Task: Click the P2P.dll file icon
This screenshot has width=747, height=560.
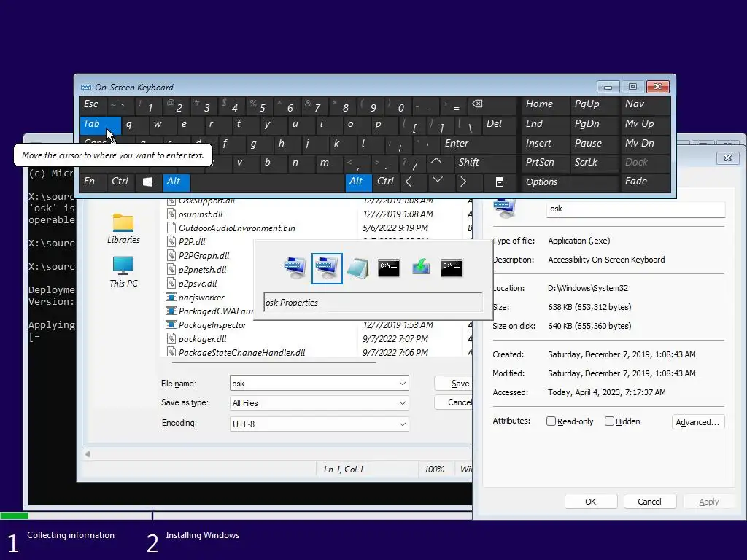Action: [171, 241]
